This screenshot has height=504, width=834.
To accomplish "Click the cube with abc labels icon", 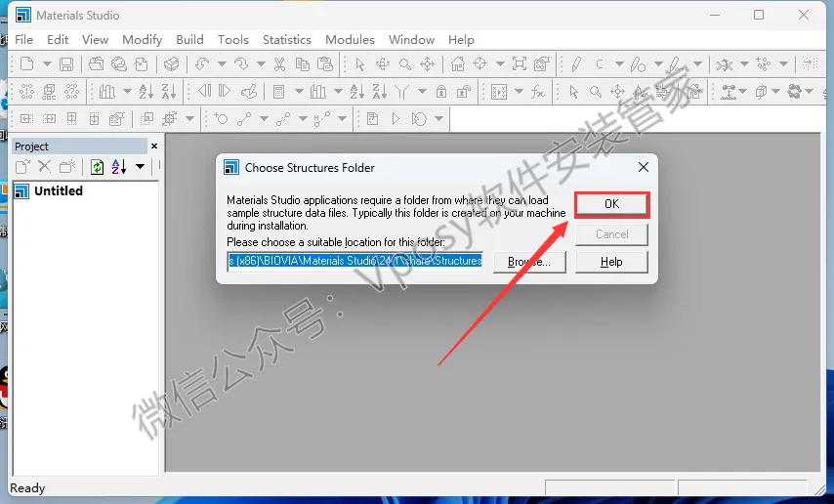I will click(x=49, y=92).
